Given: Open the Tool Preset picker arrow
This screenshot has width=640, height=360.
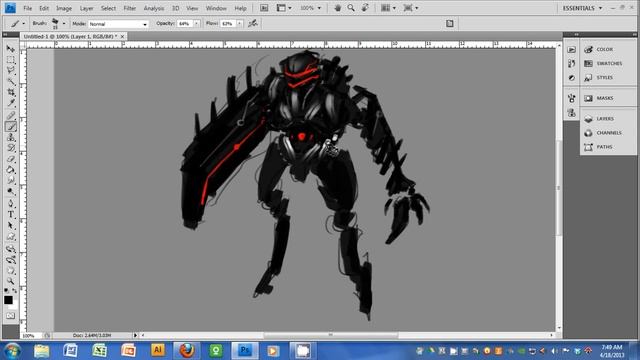Looking at the screenshot, I should [x=23, y=24].
